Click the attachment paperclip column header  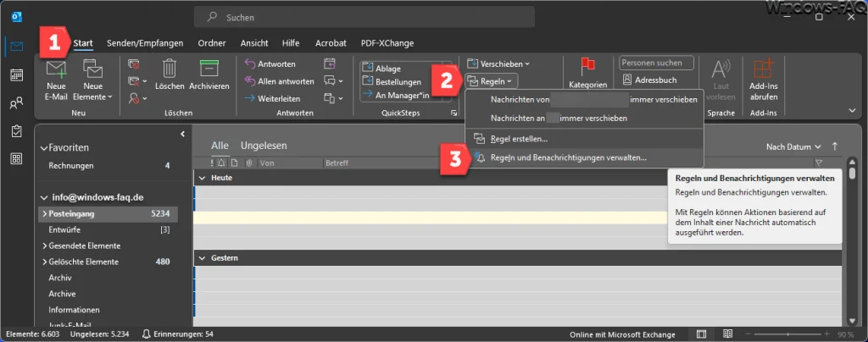249,163
